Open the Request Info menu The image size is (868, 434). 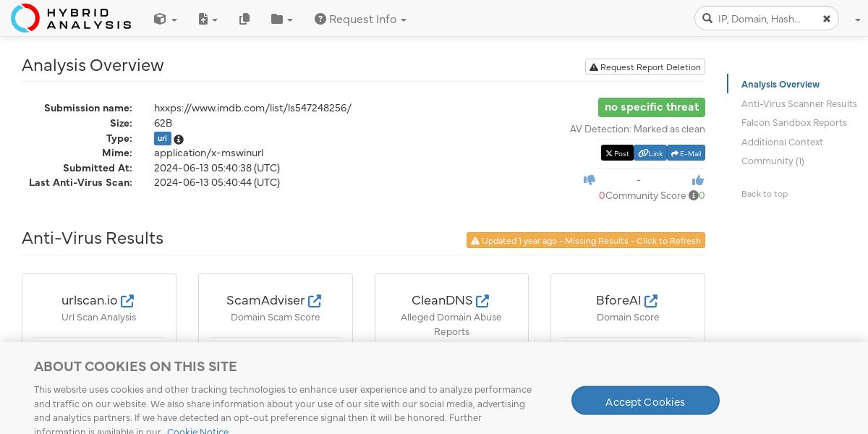[360, 20]
